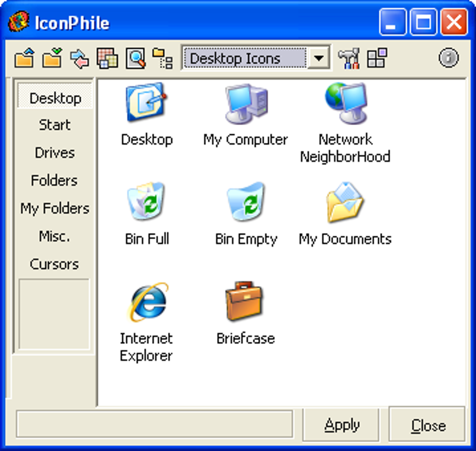Image resolution: width=476 pixels, height=451 pixels.
Task: Open the Cursors category
Action: point(55,264)
